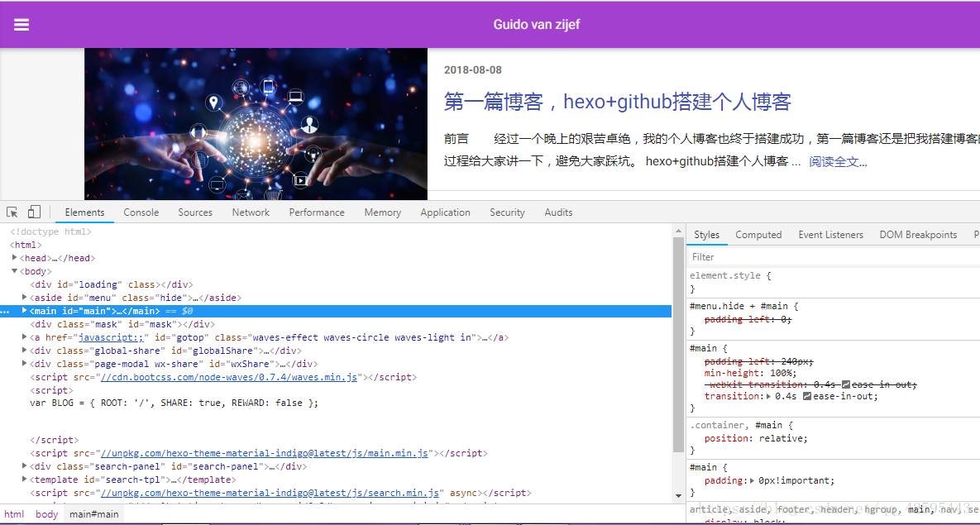Open the Audits tab

tap(558, 212)
